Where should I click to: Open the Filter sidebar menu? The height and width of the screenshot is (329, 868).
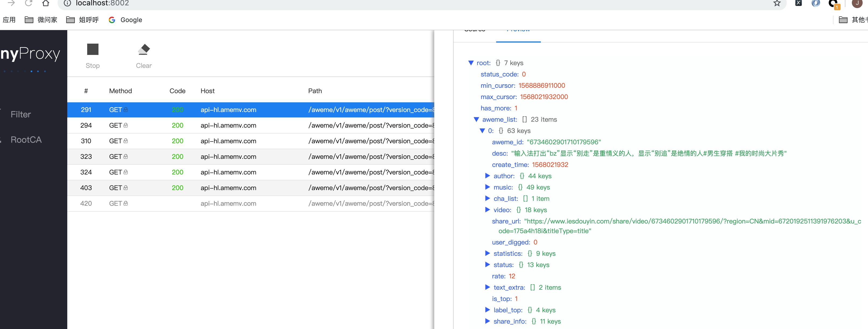coord(20,115)
